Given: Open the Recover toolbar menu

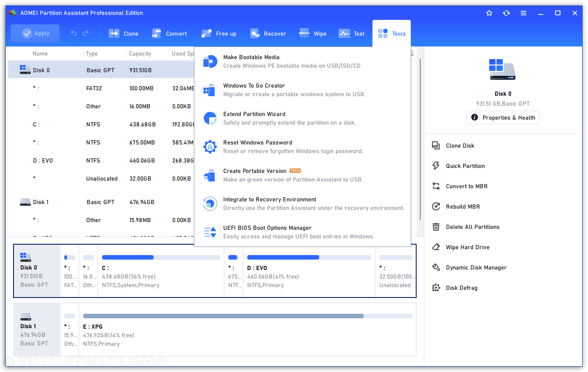Looking at the screenshot, I should [x=268, y=33].
